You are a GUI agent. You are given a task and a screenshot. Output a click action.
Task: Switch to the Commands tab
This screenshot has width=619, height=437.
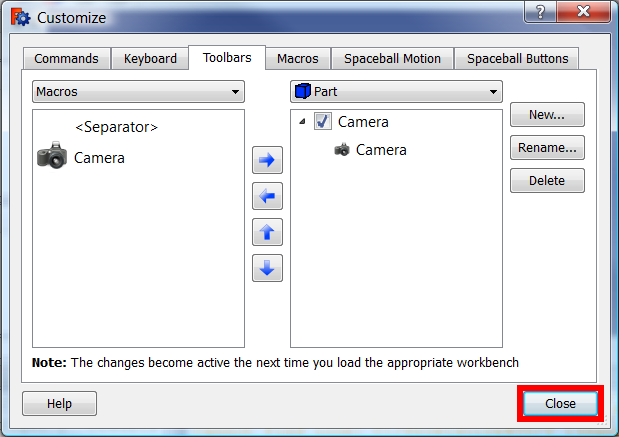[66, 58]
